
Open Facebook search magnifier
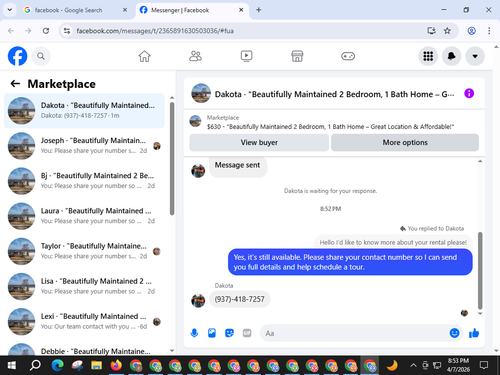(x=41, y=56)
